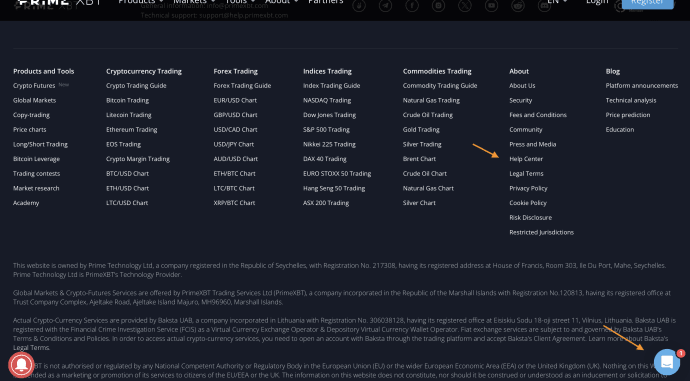Open Index Trading Guide
The image size is (690, 381).
[x=331, y=86]
